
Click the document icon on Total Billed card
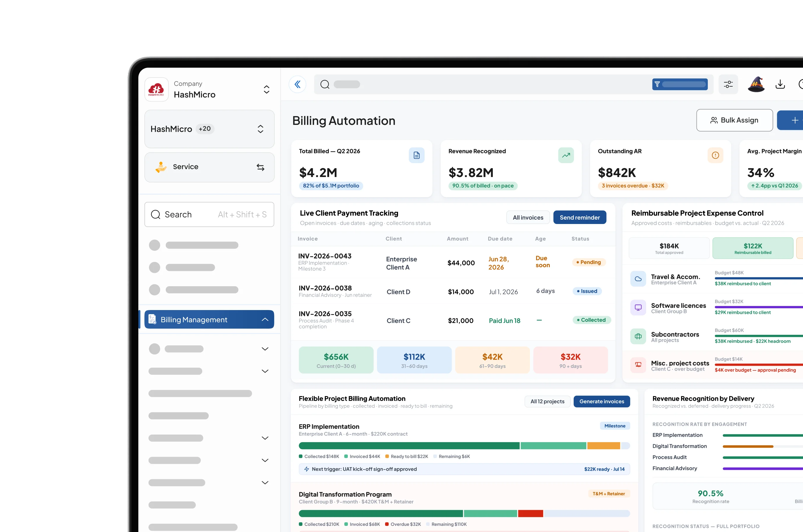pyautogui.click(x=416, y=155)
